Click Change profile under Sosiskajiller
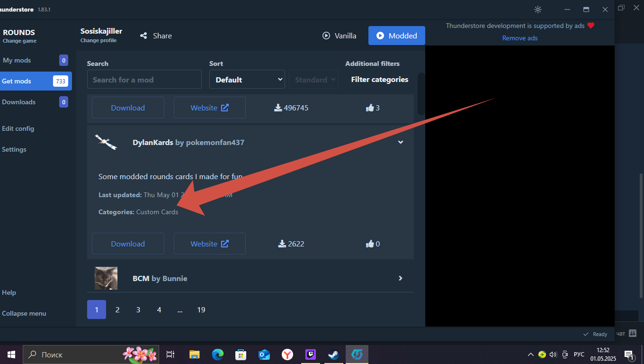644x364 pixels. point(98,40)
